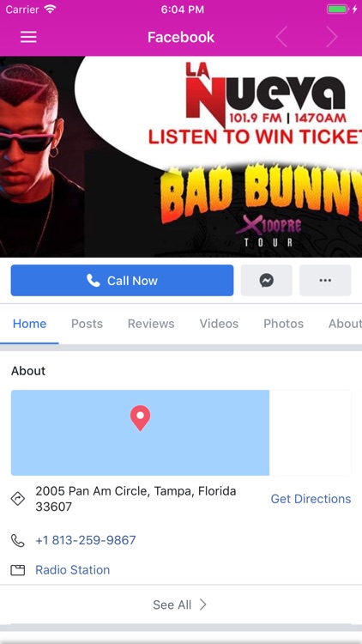The image size is (362, 644).
Task: Tap the directions diamond icon by address
Action: click(18, 499)
